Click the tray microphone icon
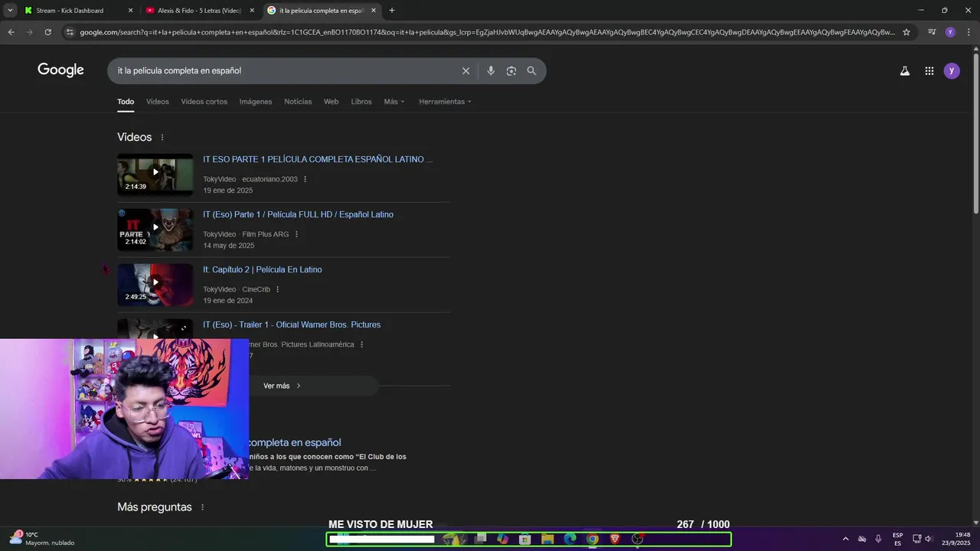980x551 pixels. [878, 539]
